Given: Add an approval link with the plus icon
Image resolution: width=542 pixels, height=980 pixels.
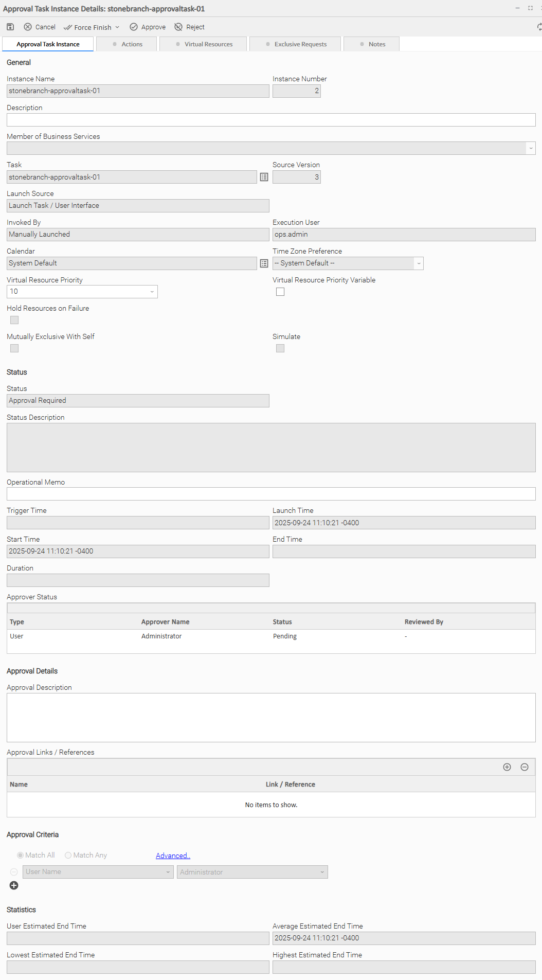Looking at the screenshot, I should click(507, 767).
